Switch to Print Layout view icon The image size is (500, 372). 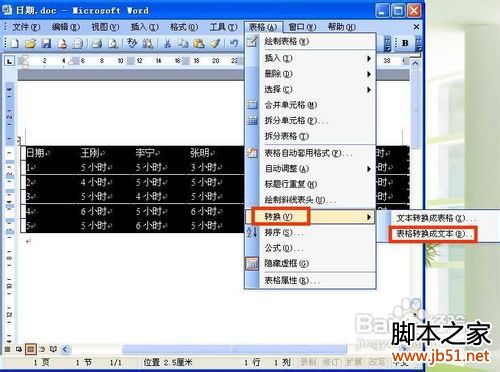click(30, 349)
